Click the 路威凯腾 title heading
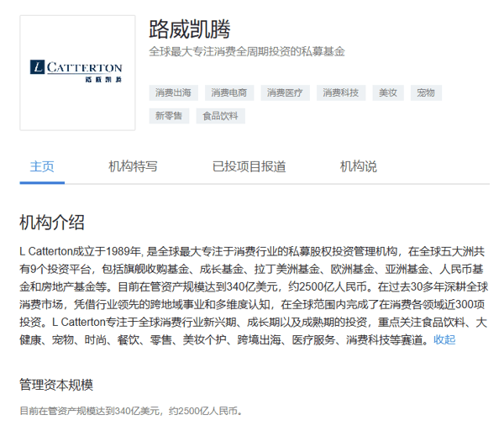Image resolution: width=504 pixels, height=436 pixels. tap(190, 29)
